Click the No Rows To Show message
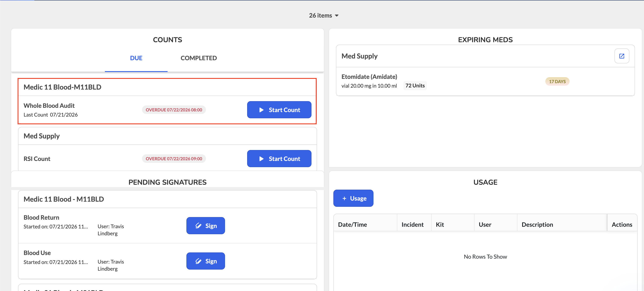The width and height of the screenshot is (644, 291). pyautogui.click(x=485, y=256)
